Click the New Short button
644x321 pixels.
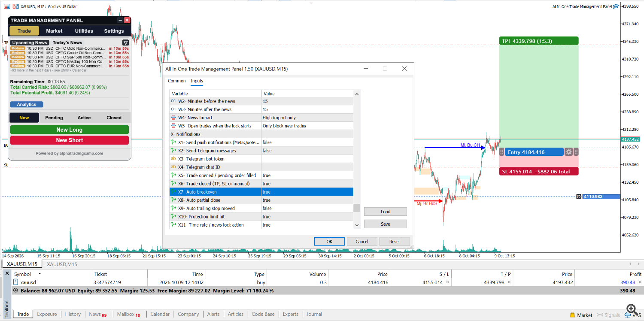[x=70, y=140]
